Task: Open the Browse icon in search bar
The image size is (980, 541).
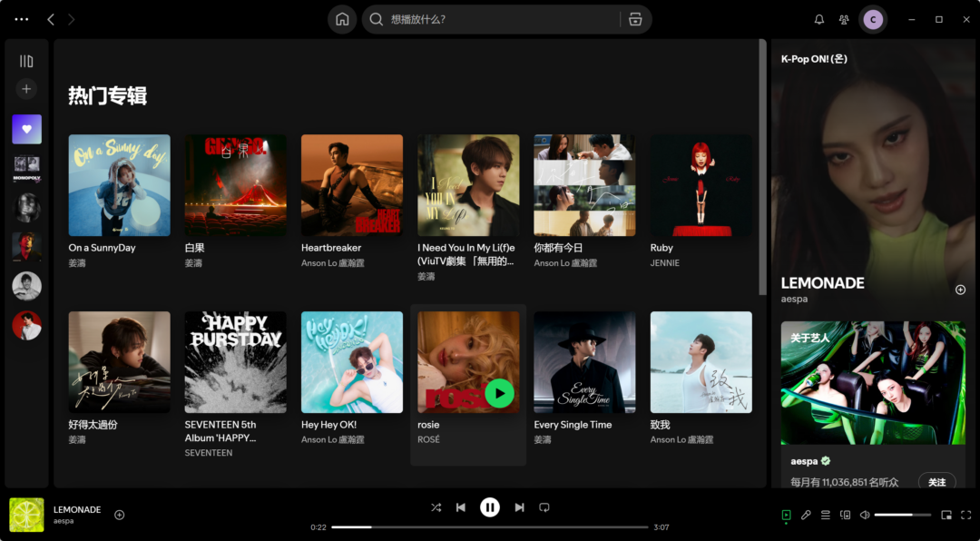Action: (635, 19)
